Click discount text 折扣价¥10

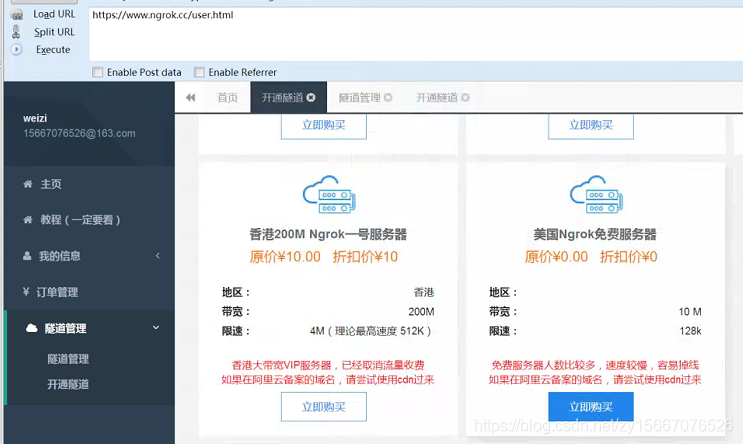coord(365,257)
